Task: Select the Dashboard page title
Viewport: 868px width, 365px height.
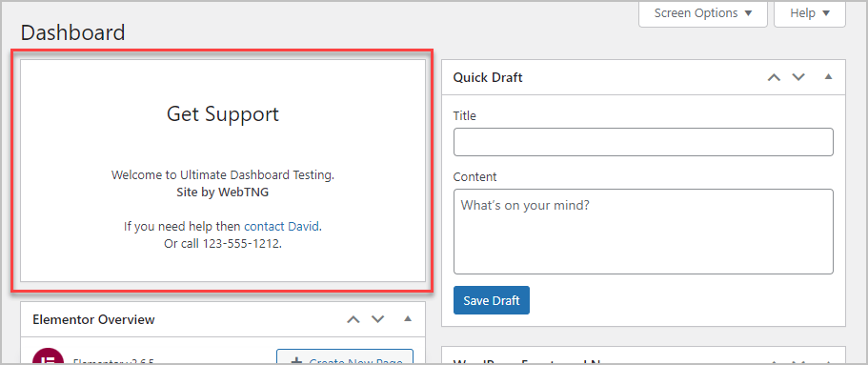Action: coord(73,32)
